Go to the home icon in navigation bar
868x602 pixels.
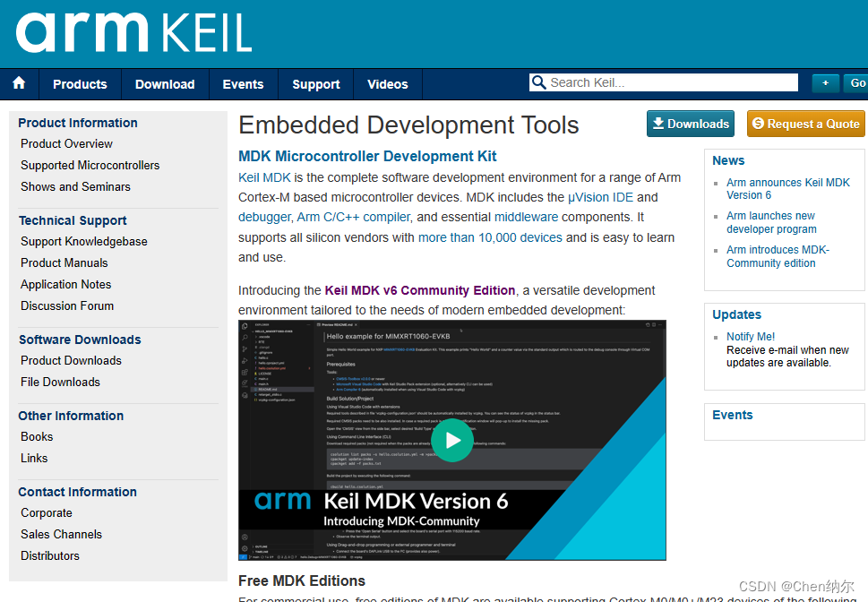(19, 83)
